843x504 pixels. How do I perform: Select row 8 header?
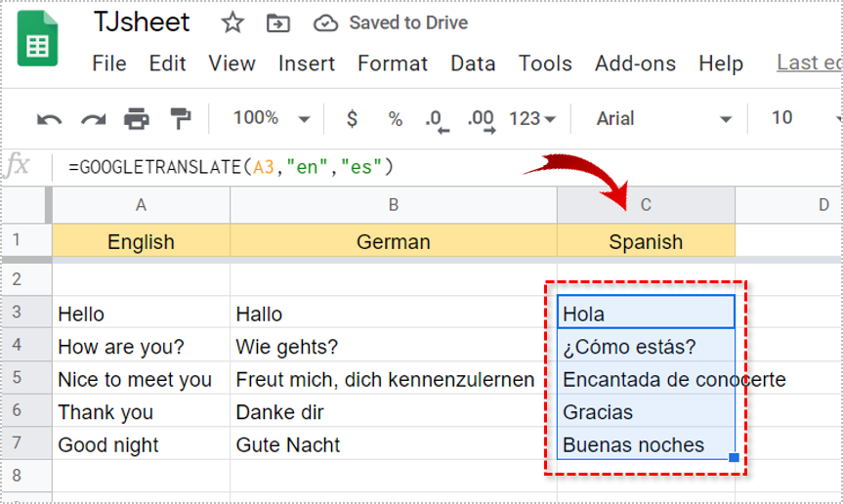click(25, 476)
